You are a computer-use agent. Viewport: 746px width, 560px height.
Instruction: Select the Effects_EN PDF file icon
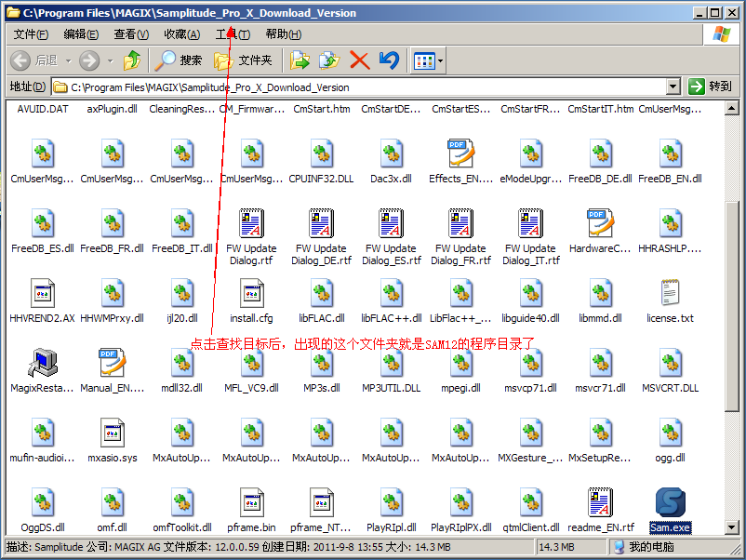tap(460, 153)
